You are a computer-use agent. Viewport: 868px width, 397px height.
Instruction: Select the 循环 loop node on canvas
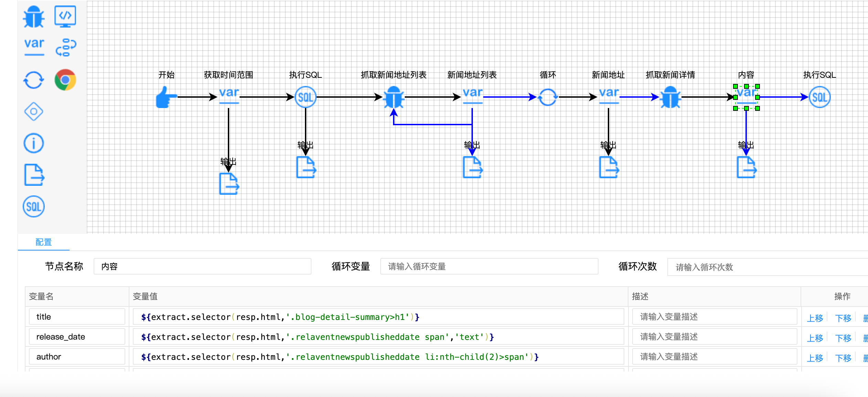[548, 97]
